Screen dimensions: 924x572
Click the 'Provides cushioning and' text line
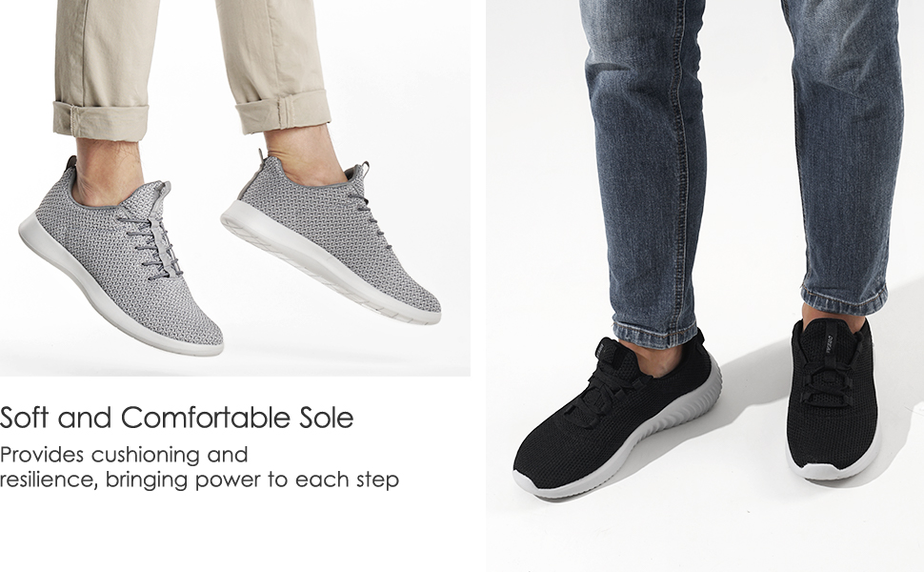click(124, 455)
